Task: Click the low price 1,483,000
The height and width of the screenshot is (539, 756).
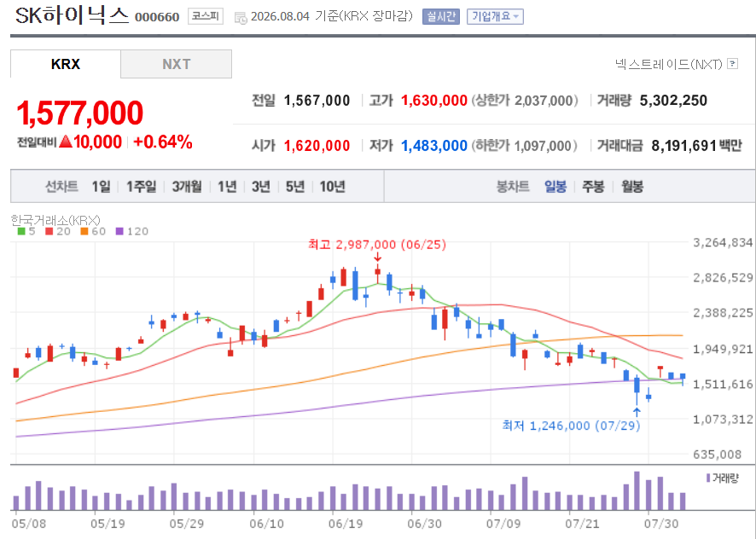Action: [434, 146]
